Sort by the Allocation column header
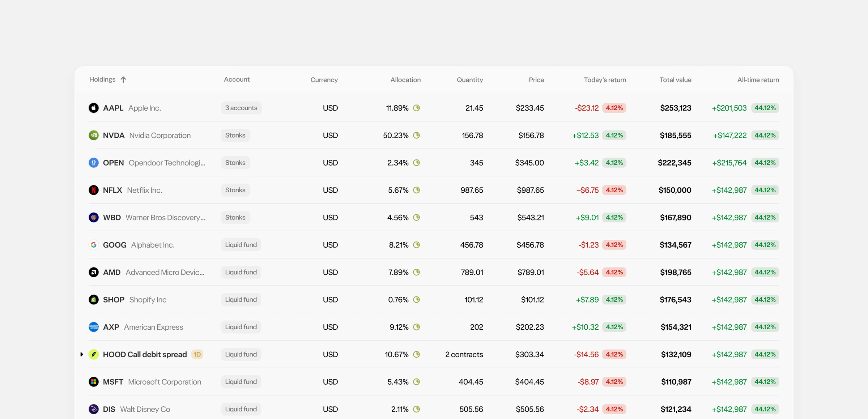The image size is (868, 419). (x=405, y=80)
